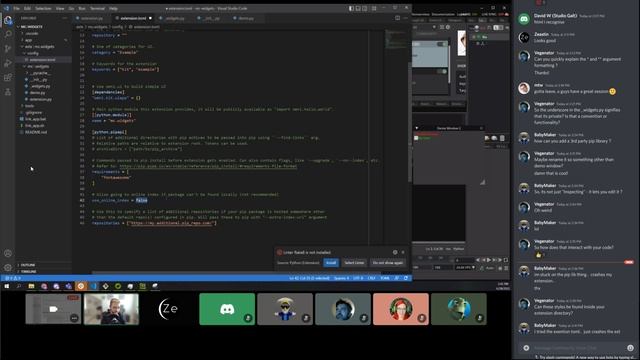
Task: Click the thumbs-up reaction under Vegenator's message
Action: click(x=540, y=255)
